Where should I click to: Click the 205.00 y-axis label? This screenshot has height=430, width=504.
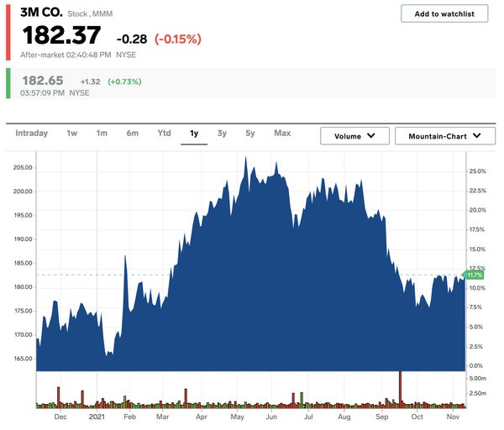tap(23, 167)
